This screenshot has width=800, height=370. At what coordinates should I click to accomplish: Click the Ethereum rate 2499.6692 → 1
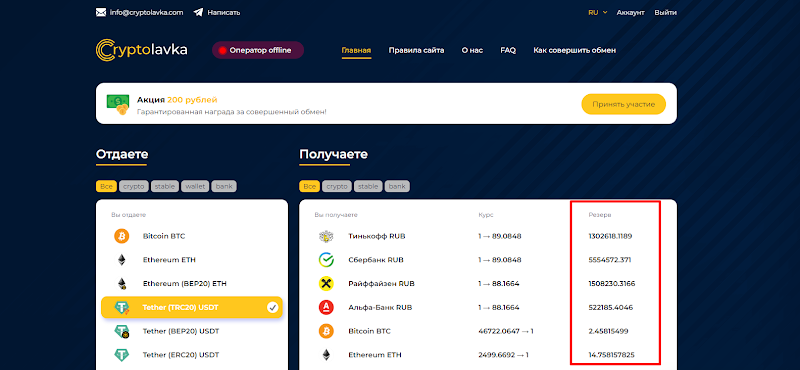[x=505, y=354]
